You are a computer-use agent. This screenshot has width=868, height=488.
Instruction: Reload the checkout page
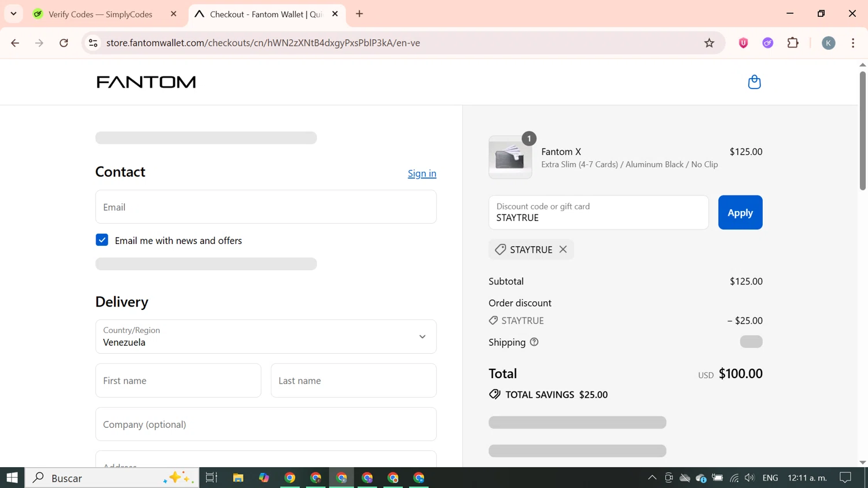64,43
